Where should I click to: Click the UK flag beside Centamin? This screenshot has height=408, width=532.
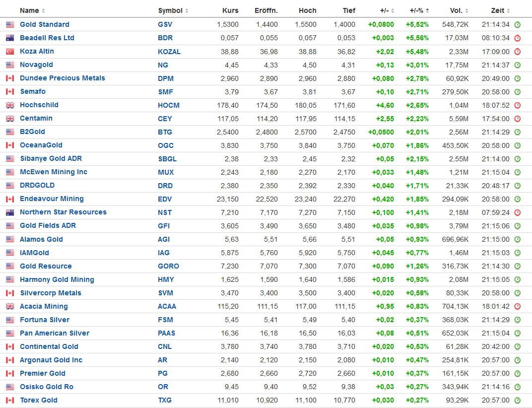(10, 119)
